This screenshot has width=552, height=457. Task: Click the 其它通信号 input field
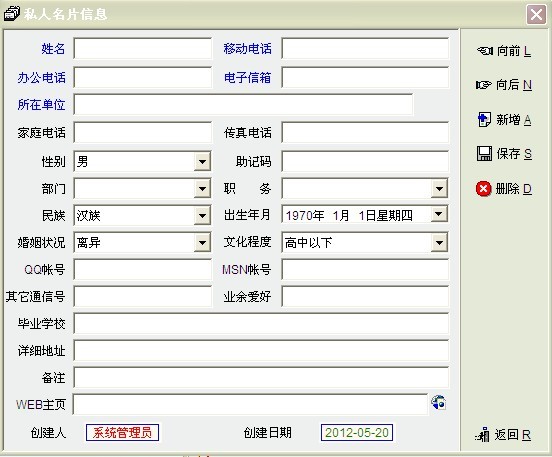tap(143, 297)
